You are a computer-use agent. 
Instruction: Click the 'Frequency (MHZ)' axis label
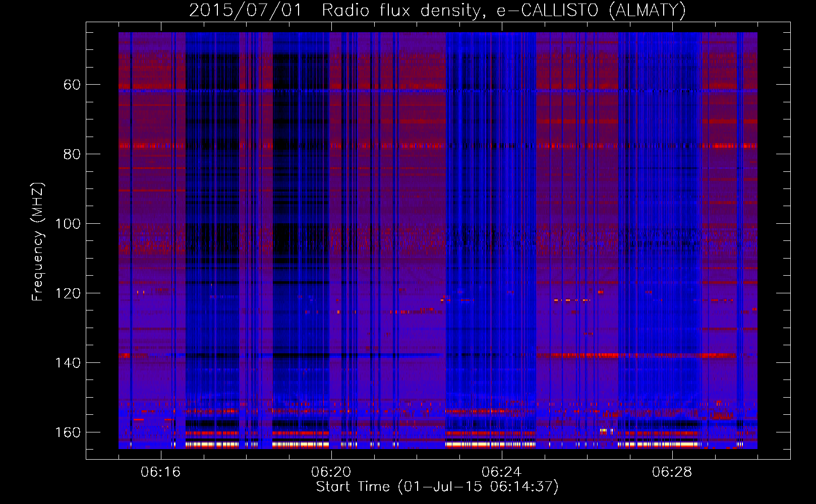coord(38,242)
